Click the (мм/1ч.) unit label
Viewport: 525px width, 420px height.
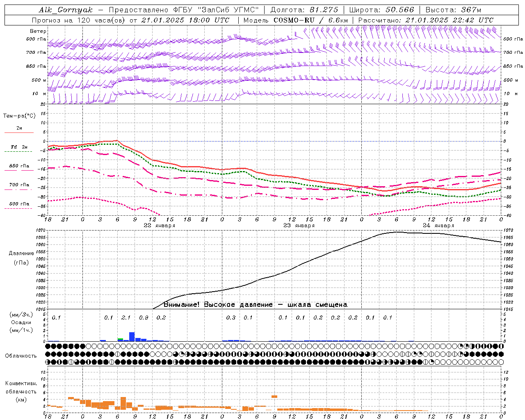[x=21, y=330]
